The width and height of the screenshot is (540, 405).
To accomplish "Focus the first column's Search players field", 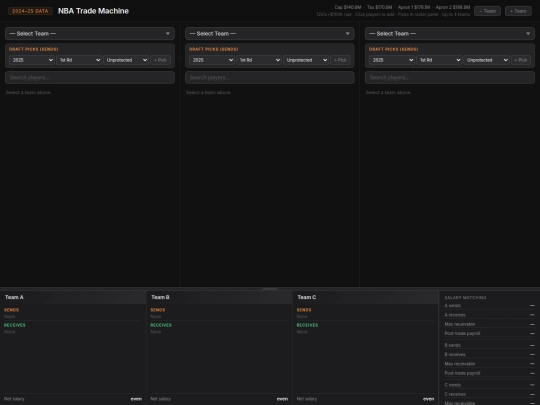I will pos(90,77).
